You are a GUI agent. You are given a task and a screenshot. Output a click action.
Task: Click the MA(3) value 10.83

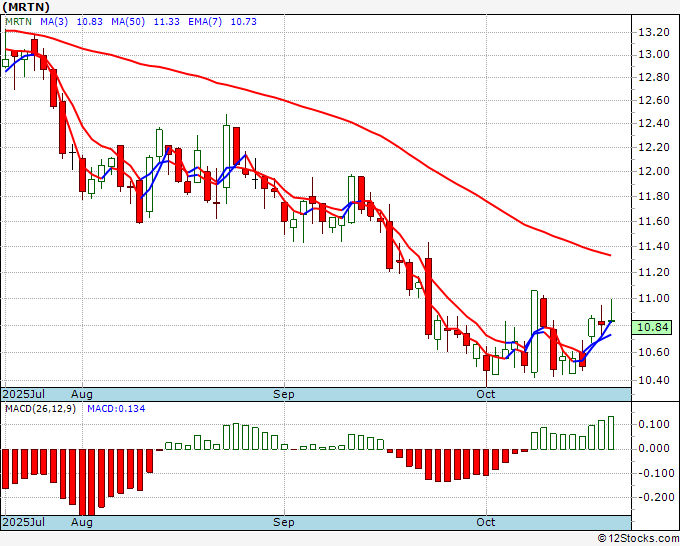(90, 22)
